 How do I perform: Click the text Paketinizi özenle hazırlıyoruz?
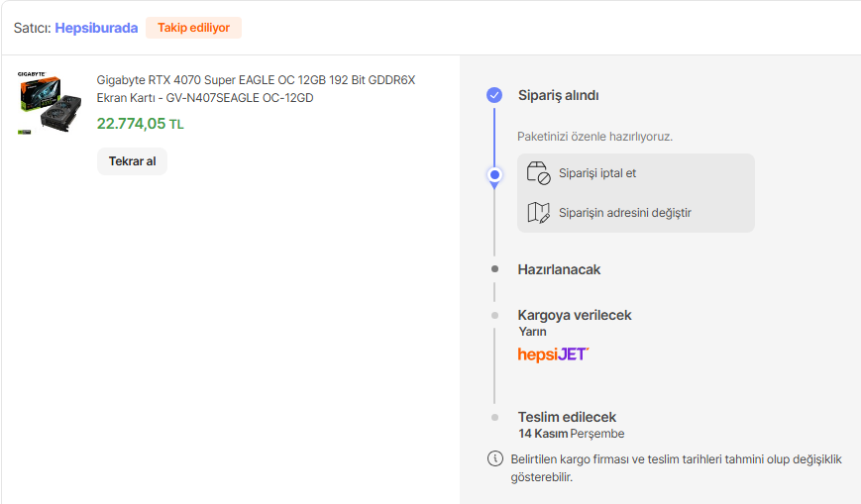point(594,137)
